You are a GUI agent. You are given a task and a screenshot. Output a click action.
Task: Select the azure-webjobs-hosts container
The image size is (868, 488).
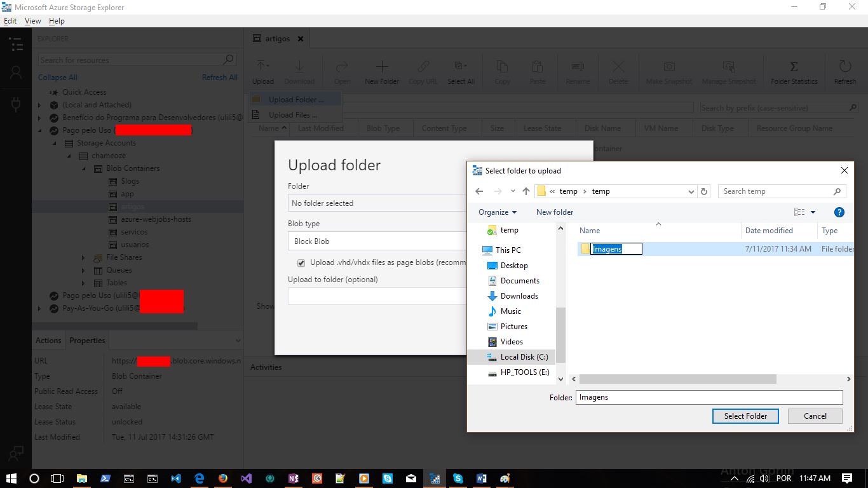click(156, 219)
